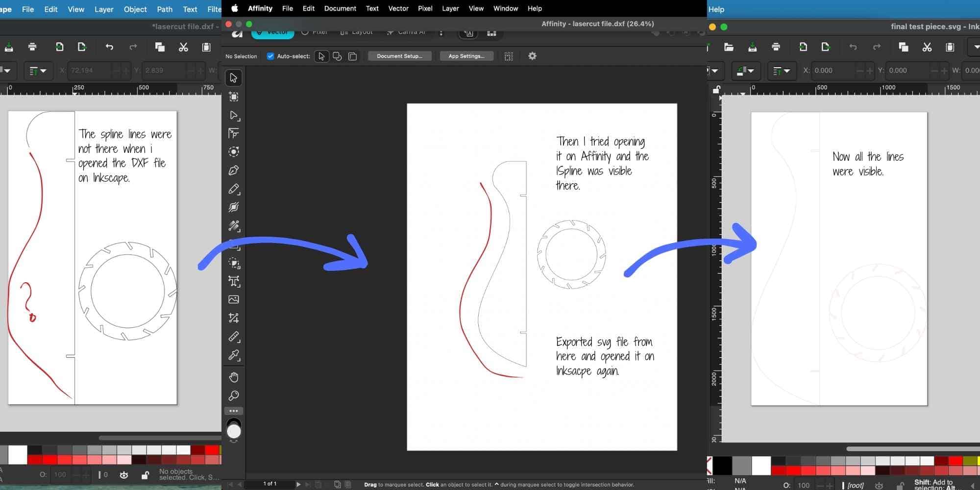Click Undo arrow in left Inkscape window

(x=109, y=47)
